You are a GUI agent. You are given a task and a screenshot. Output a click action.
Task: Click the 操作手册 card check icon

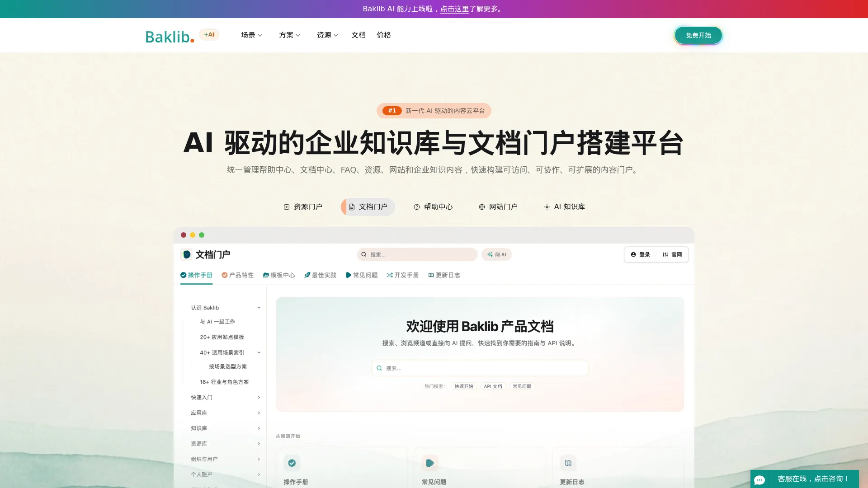(292, 463)
